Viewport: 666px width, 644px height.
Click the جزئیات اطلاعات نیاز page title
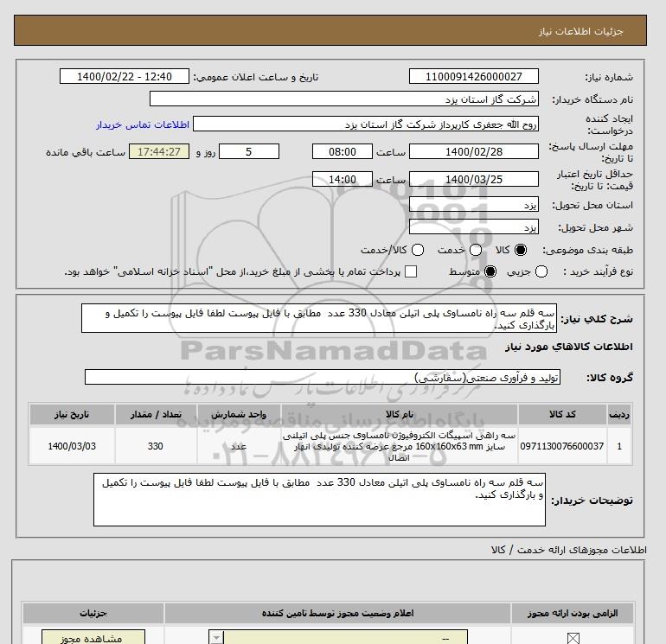[x=580, y=31]
